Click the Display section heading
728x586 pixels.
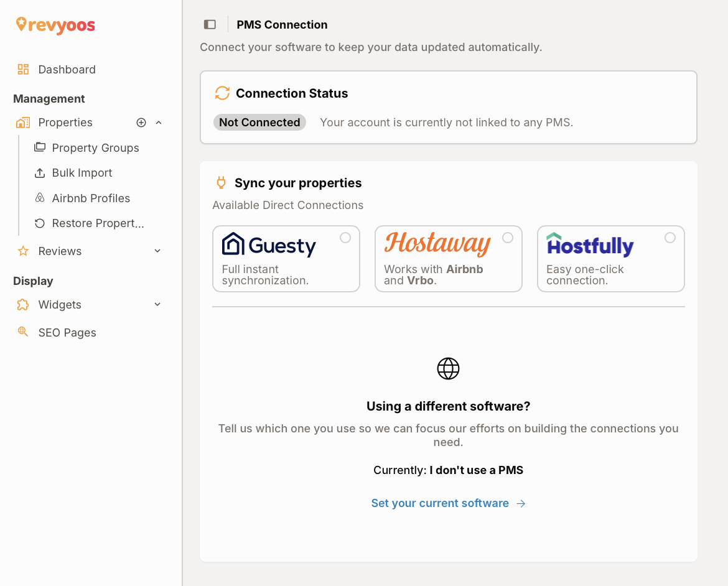pos(33,281)
